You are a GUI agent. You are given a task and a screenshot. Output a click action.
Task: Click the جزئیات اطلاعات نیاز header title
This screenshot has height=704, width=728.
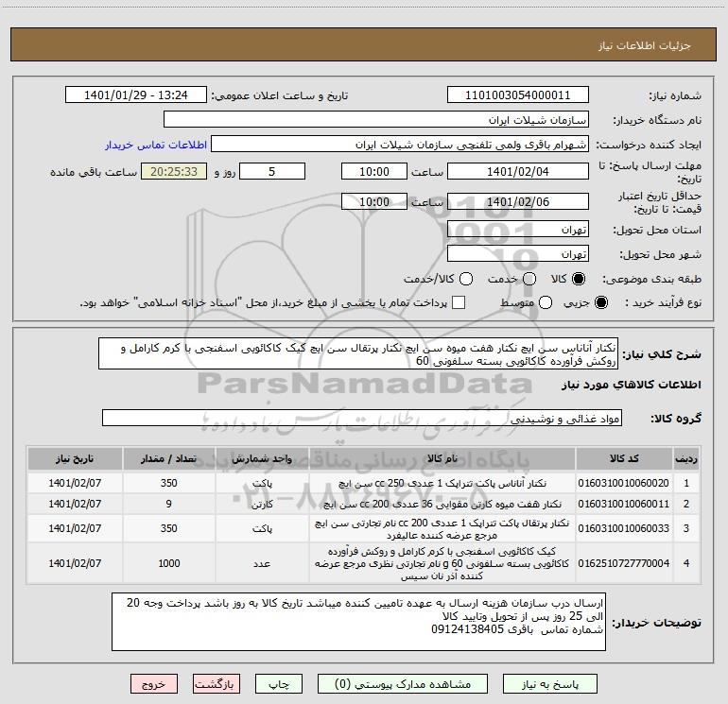(644, 45)
